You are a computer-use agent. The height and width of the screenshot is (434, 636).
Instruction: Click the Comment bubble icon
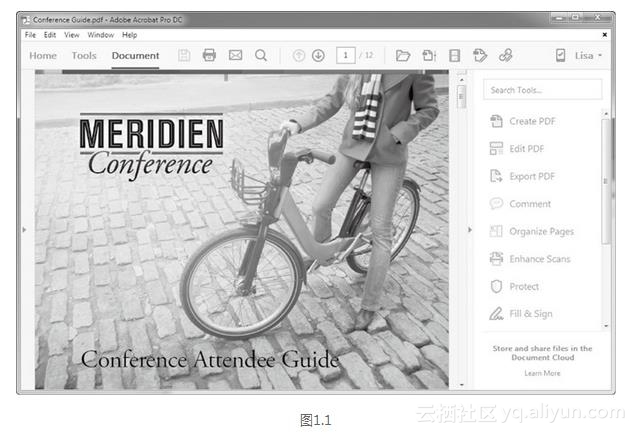click(496, 203)
